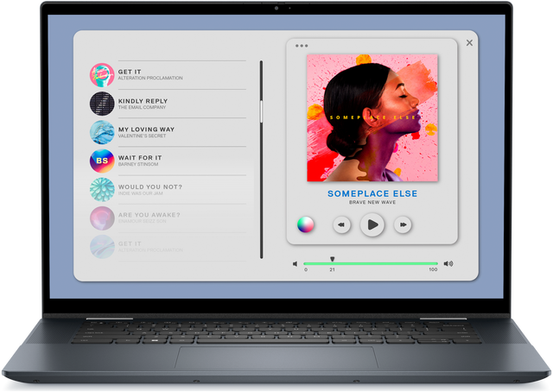This screenshot has height=392, width=553.
Task: Choose the Would You Not? album icon
Action: tap(102, 189)
